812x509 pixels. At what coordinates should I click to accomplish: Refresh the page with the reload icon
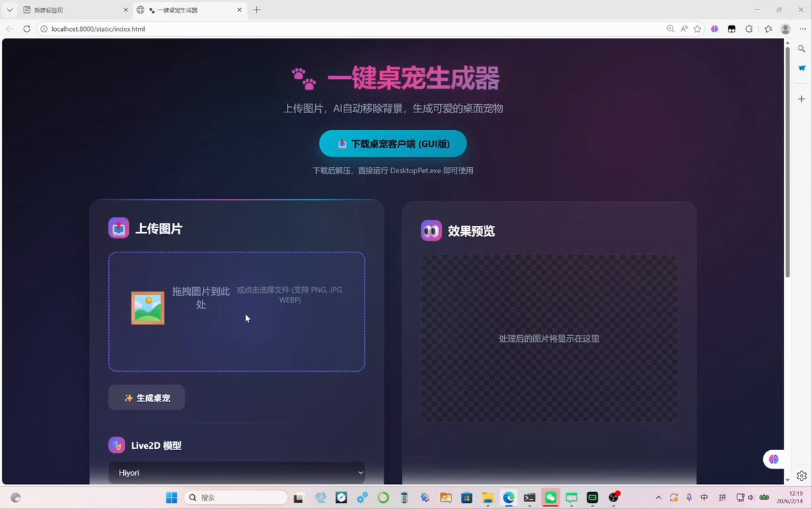[26, 29]
